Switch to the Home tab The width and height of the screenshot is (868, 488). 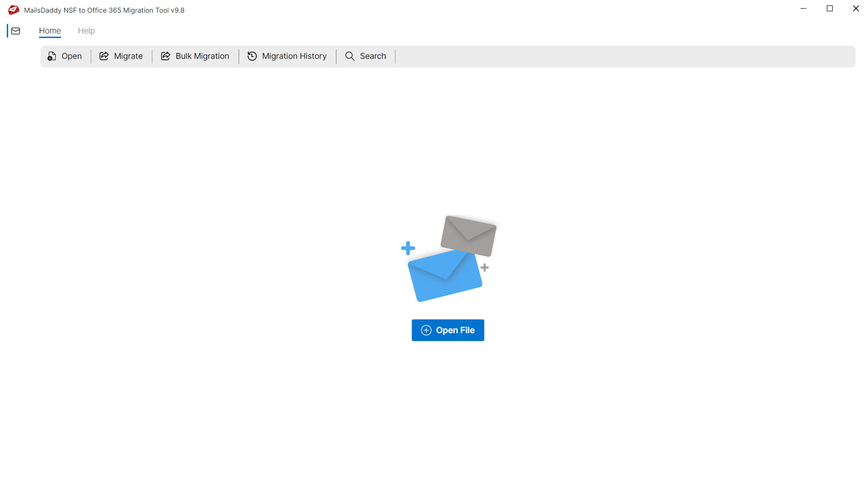[x=50, y=31]
